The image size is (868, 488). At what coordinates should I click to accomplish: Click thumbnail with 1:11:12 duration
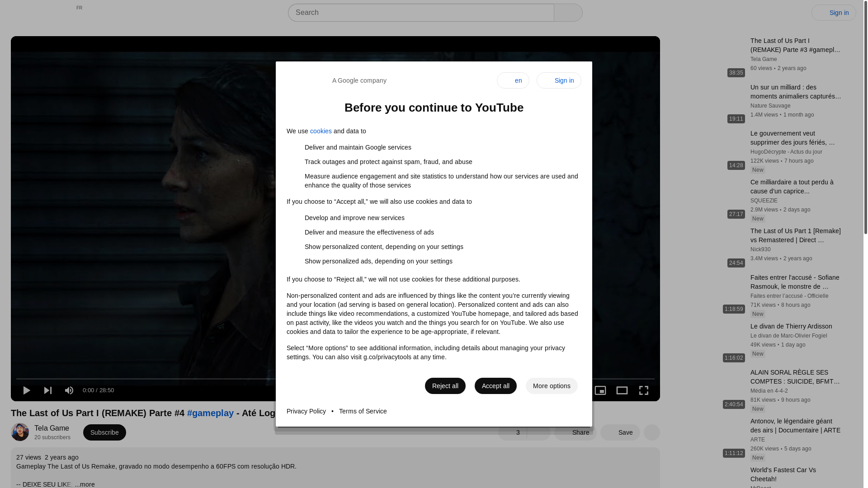(708, 438)
